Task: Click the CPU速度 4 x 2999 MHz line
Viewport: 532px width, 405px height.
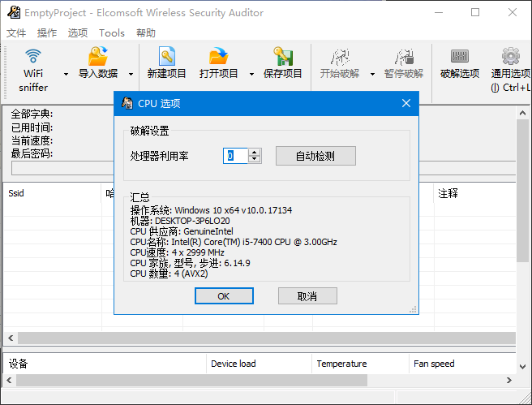Action: [177, 252]
